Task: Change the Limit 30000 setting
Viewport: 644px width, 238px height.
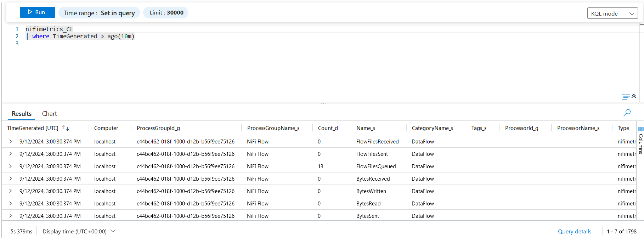Action: coord(166,13)
